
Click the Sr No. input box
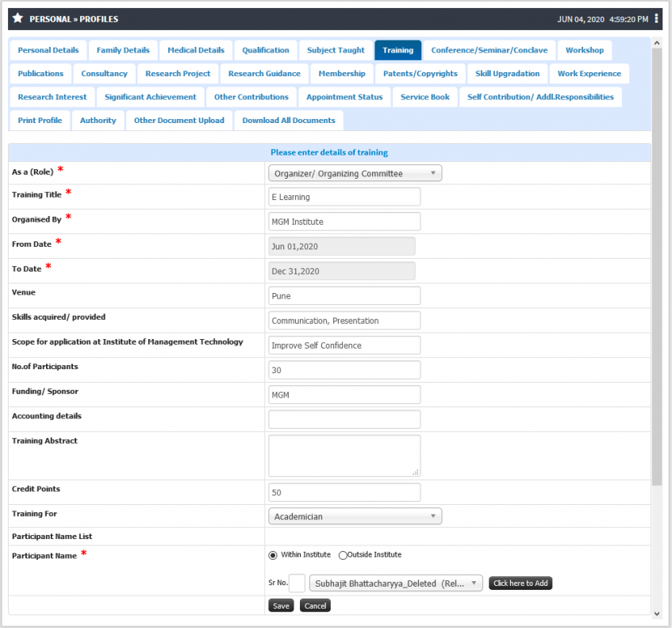coord(297,584)
